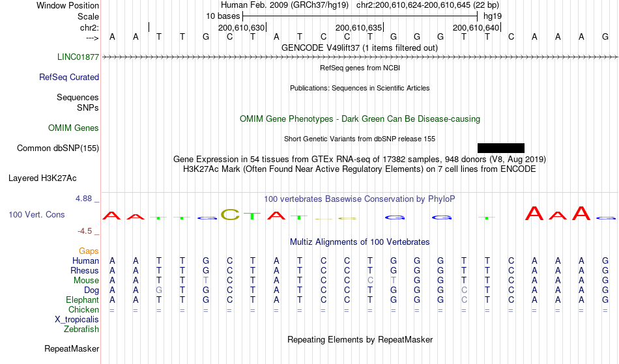Click the hg19 label beside scale bar
The image size is (619, 364).
493,16
